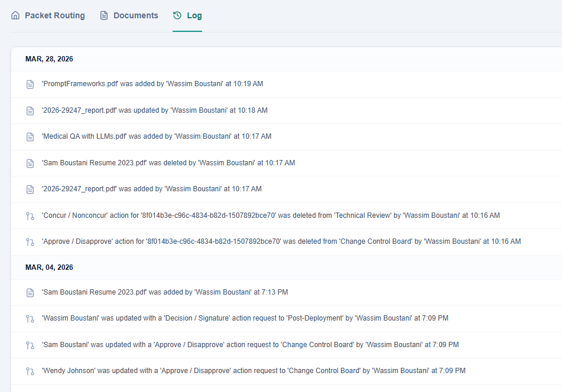Screen dimensions: 562x392
Task: Select the MAR, 04, 2026 date header
Action: (49, 267)
